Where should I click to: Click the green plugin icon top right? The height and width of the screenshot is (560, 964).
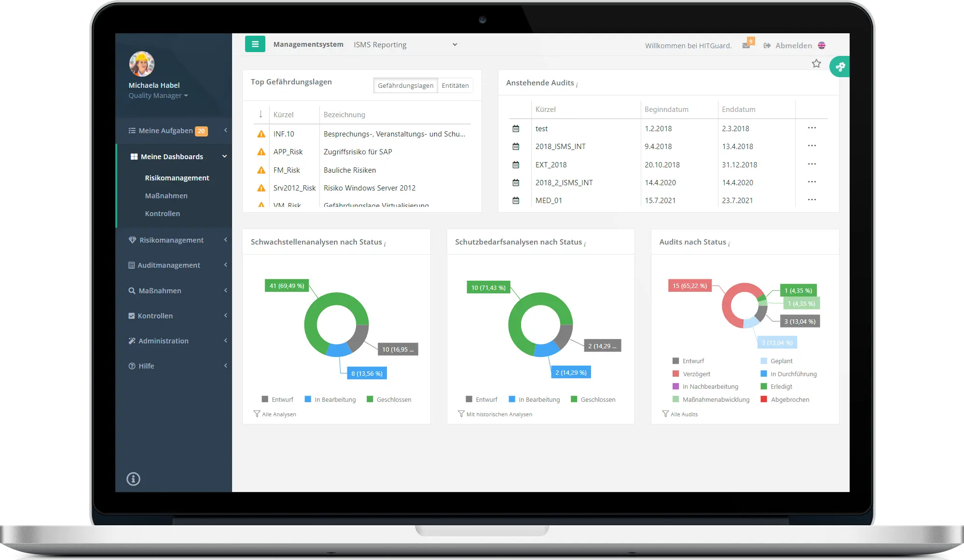coord(840,67)
